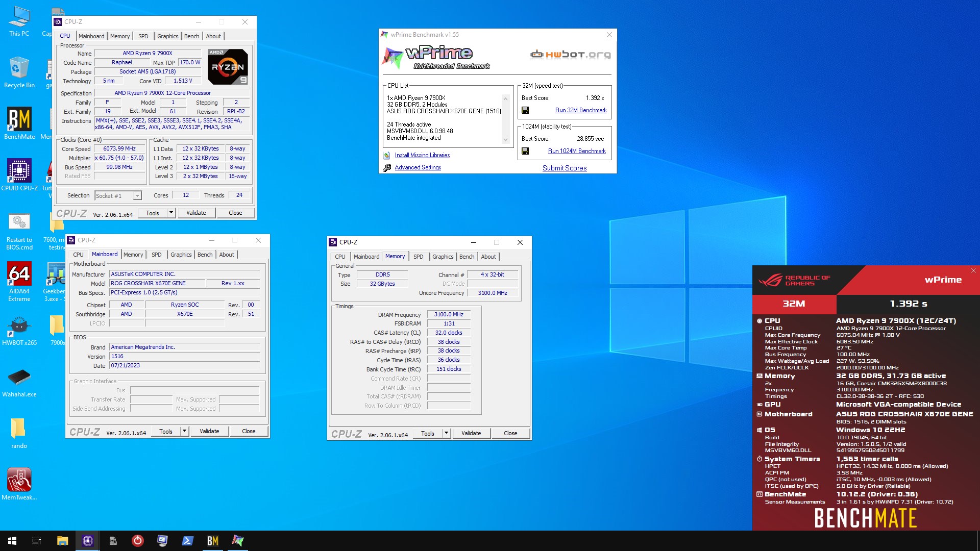Click the save icon for 32M score
This screenshot has height=551, width=980.
pos(525,110)
